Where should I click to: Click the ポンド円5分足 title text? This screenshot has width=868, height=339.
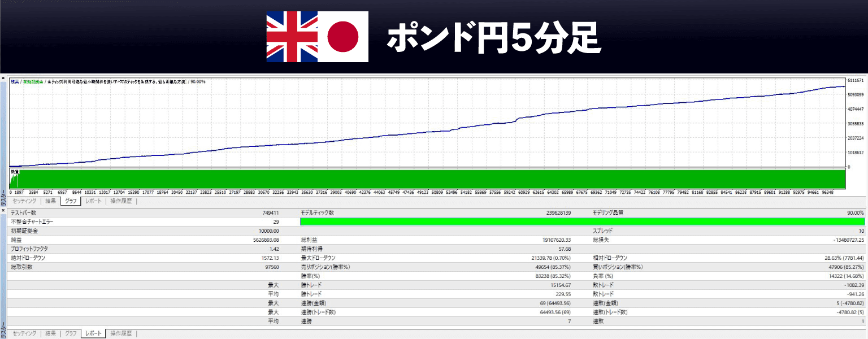(x=492, y=37)
